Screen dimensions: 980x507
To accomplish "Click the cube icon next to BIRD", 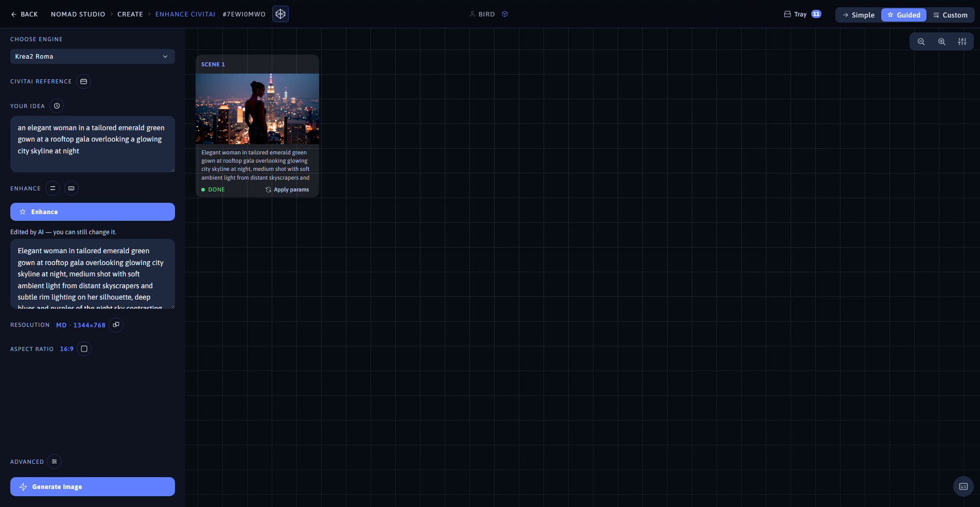I will [505, 14].
